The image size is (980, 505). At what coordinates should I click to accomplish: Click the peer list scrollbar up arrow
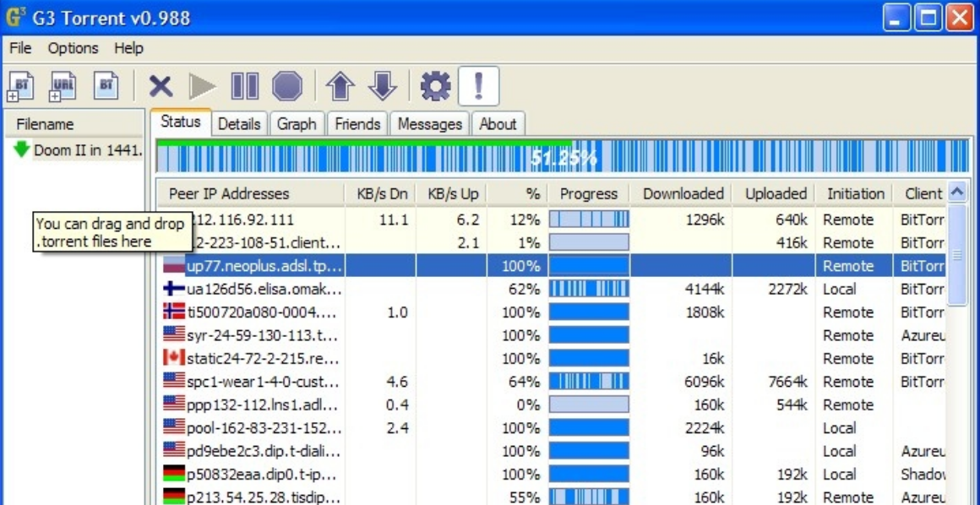coord(957,193)
